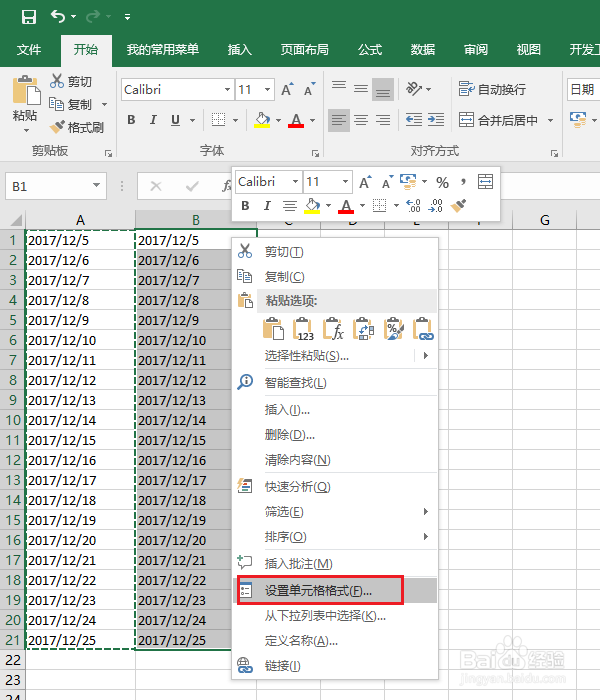Image resolution: width=600 pixels, height=700 pixels.
Task: Undo the last action
Action: 58,17
